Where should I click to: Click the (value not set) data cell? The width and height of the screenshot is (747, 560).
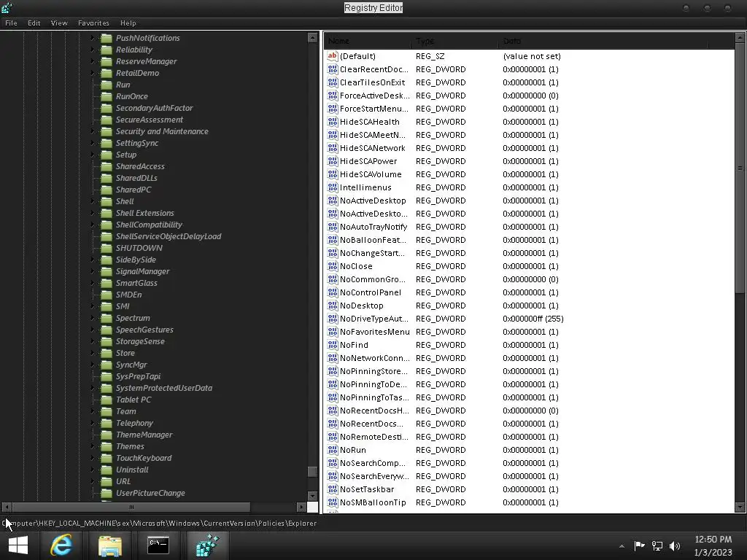[532, 56]
